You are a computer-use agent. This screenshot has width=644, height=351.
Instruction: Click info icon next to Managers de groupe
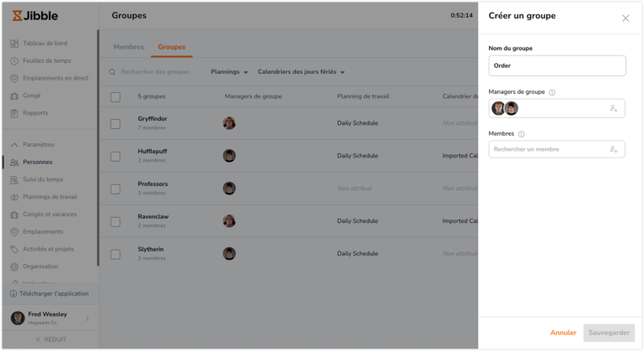[x=552, y=92]
